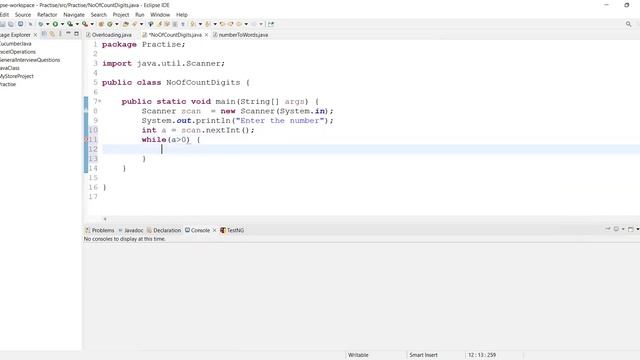Maximize the Package Explorer view
Screen dimensions: 640x360
coord(76,34)
